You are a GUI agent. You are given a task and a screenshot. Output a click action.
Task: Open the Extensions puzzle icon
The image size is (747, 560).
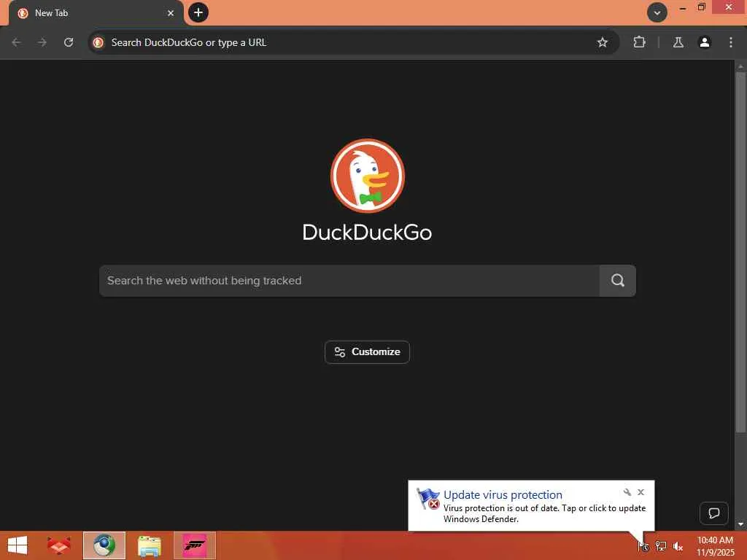(x=639, y=42)
